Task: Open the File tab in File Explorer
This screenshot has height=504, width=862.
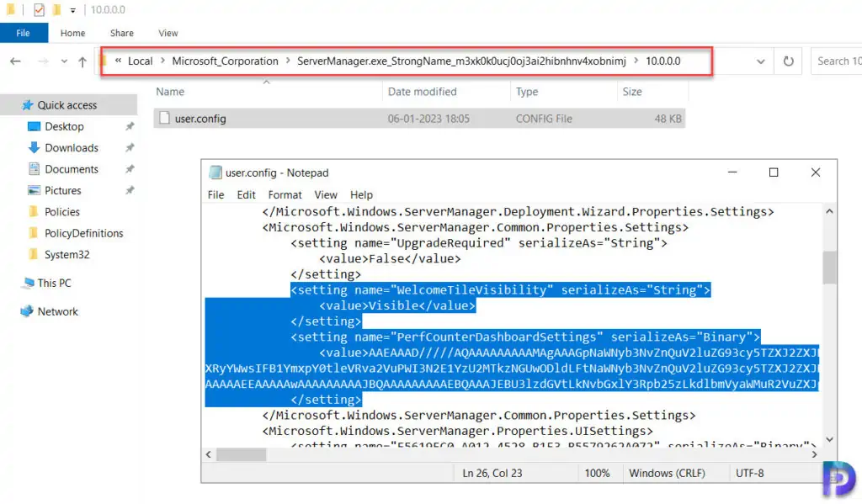Action: coord(24,33)
